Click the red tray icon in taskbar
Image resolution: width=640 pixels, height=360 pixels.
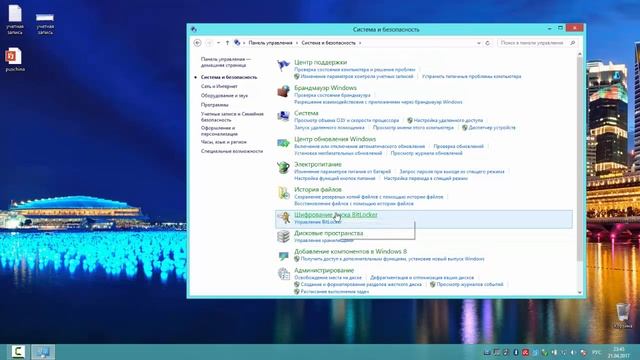525,352
